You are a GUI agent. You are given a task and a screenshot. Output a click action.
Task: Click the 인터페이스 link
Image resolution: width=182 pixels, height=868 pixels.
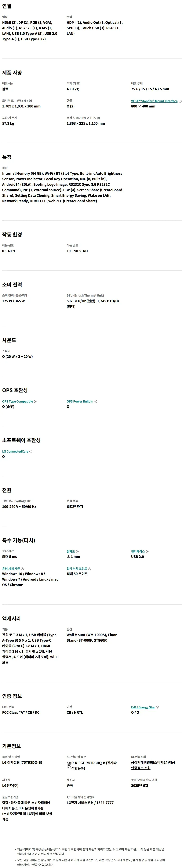[x=138, y=552]
